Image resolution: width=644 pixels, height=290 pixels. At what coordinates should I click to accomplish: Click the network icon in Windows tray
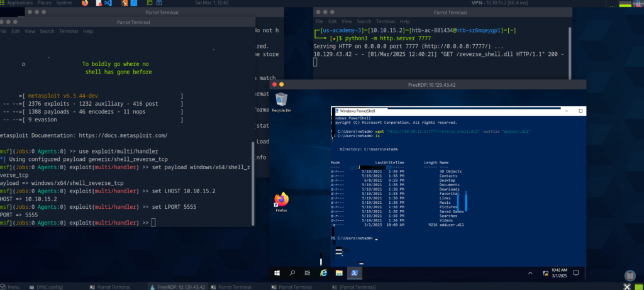coord(545,273)
